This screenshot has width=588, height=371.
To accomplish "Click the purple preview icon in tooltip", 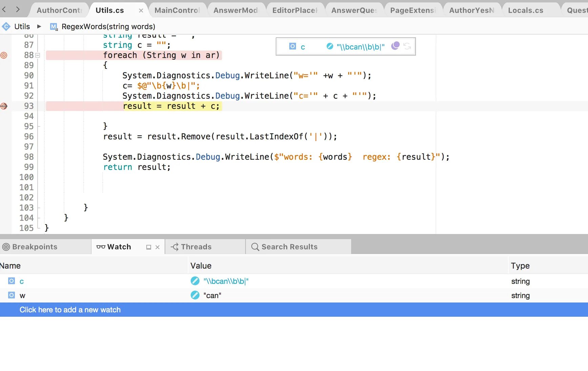I will [395, 45].
